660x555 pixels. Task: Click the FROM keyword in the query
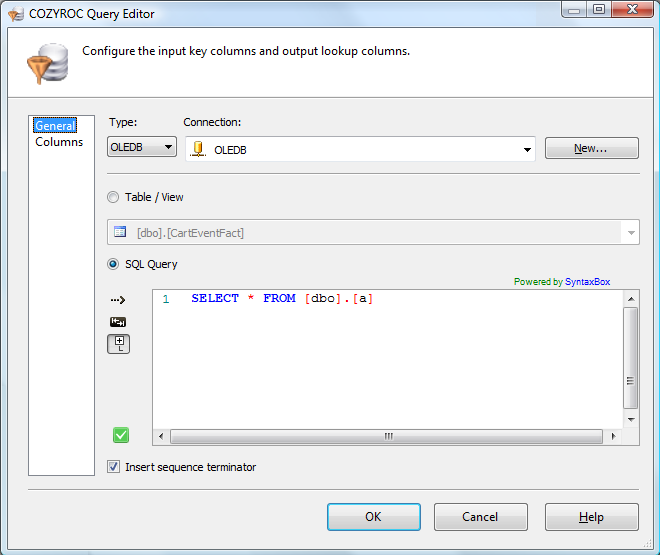[279, 298]
